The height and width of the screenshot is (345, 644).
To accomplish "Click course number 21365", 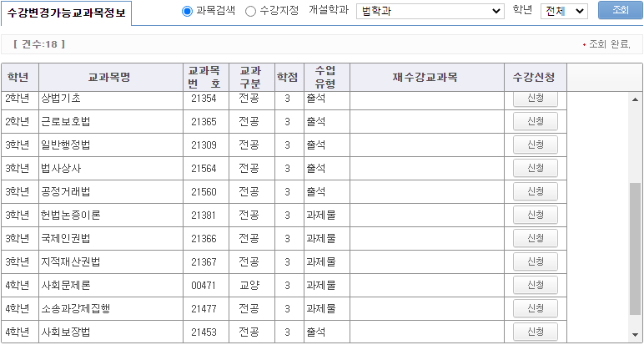I will [204, 122].
